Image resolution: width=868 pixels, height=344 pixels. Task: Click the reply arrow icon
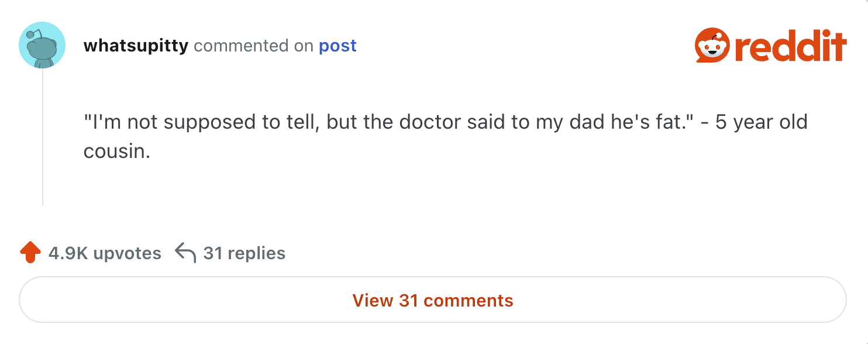(185, 253)
